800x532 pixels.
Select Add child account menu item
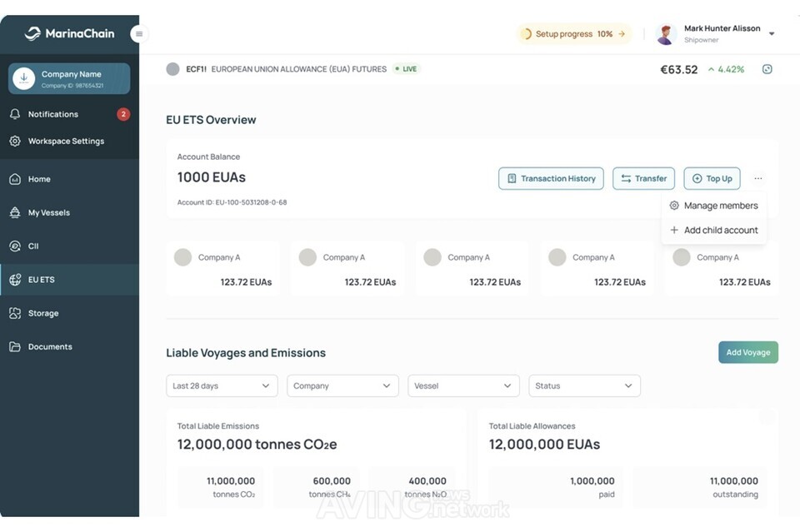coord(714,230)
